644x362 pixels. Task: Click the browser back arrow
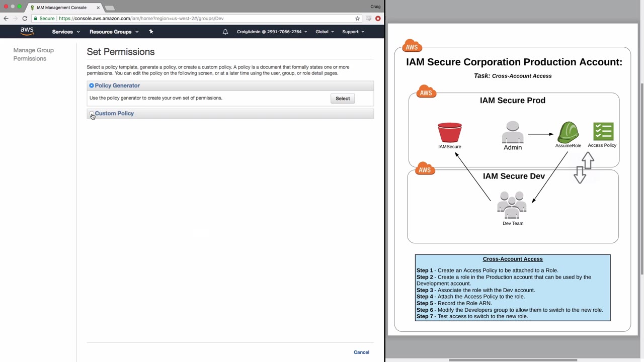click(6, 18)
